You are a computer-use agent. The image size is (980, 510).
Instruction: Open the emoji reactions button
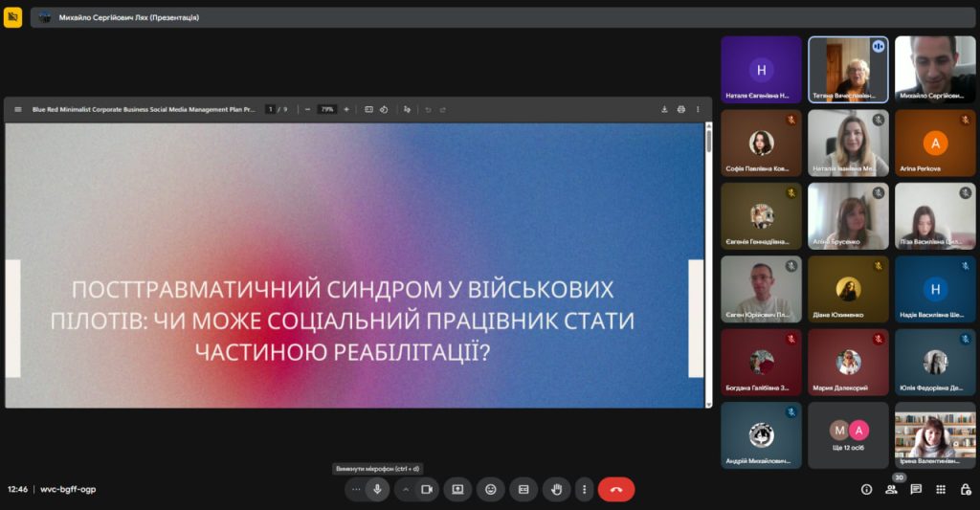click(x=491, y=489)
